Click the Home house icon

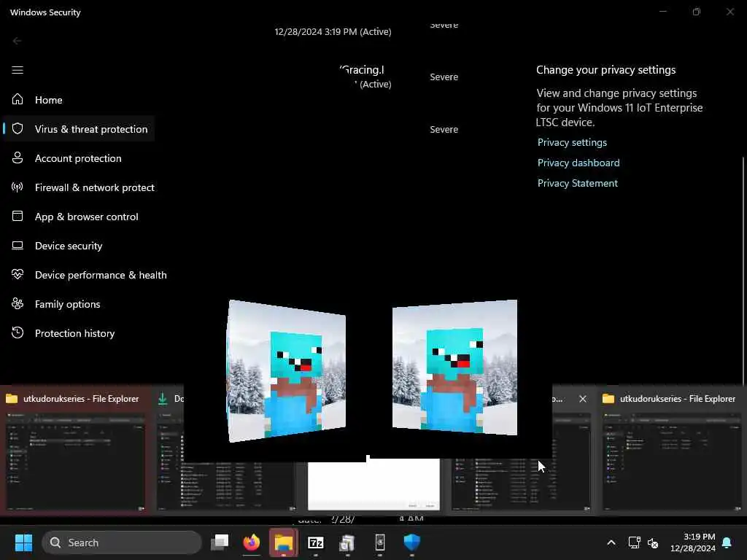(x=18, y=99)
